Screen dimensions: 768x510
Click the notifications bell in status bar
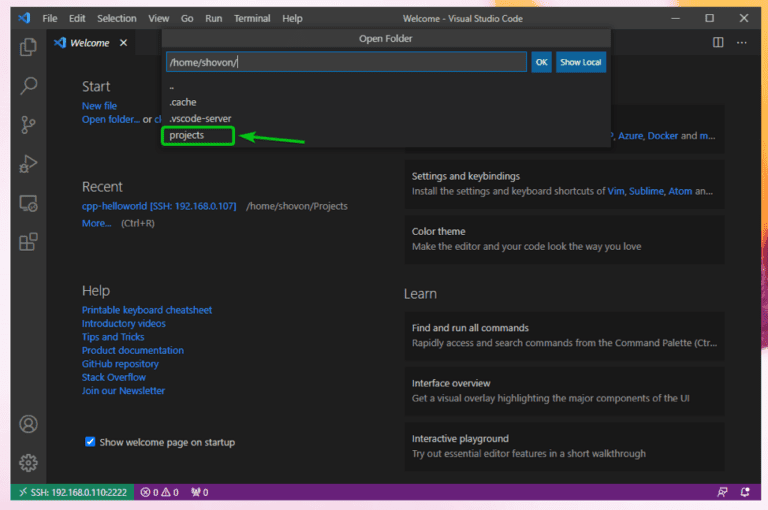pos(745,492)
